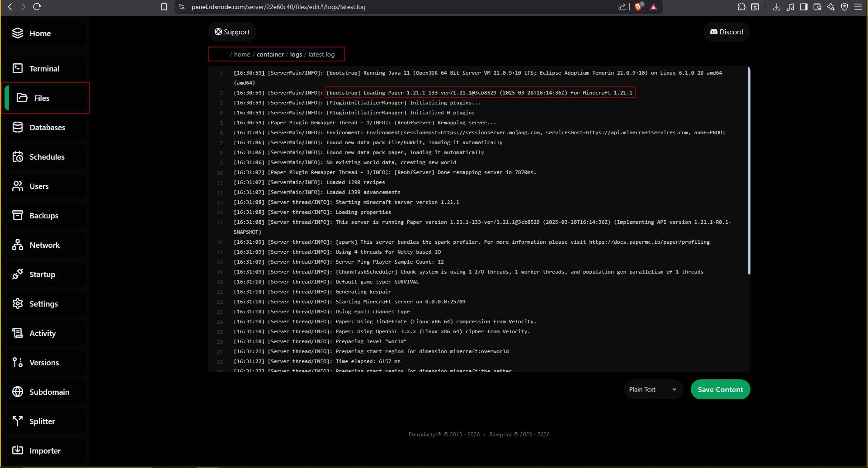Screen dimensions: 868x468
Task: Click the Activity sidebar label
Action: pos(42,333)
